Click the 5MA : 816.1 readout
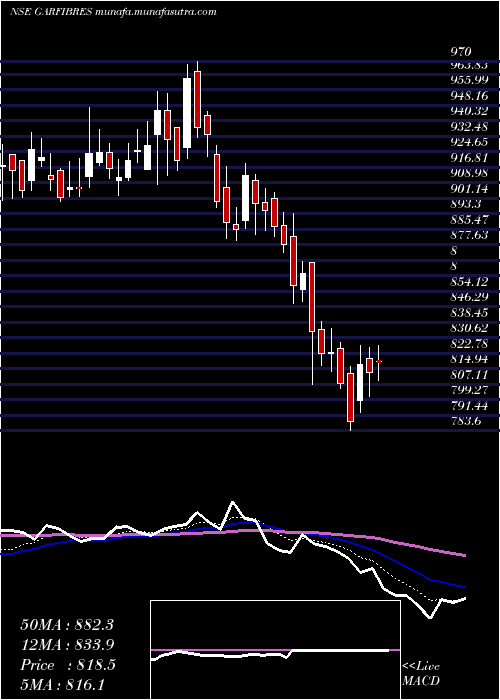The width and height of the screenshot is (500, 700). 62,684
